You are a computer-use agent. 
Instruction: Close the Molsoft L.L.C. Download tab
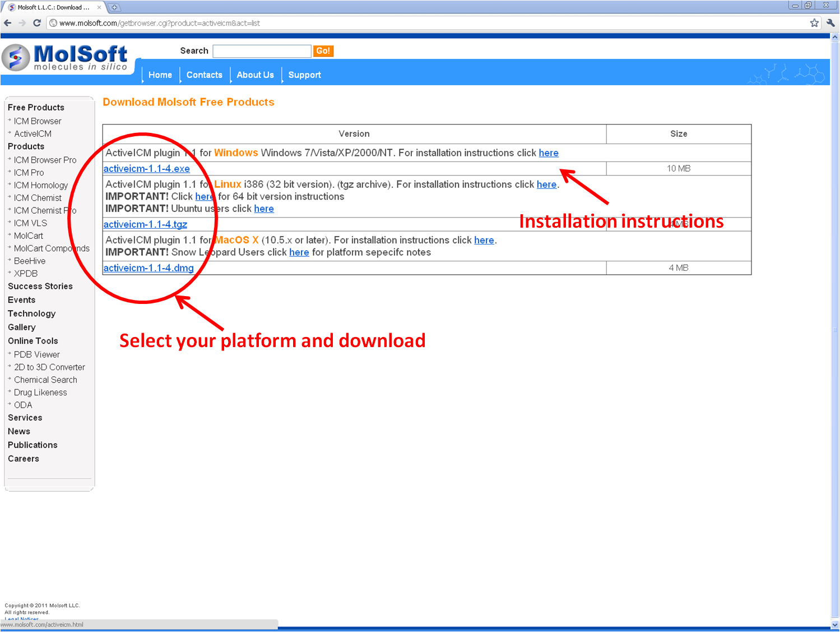[x=99, y=7]
